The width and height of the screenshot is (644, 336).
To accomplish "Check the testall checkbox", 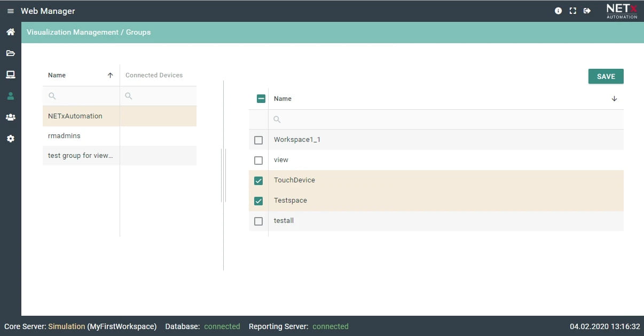I will pos(258,221).
